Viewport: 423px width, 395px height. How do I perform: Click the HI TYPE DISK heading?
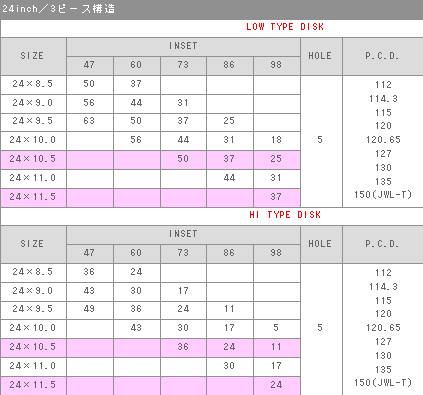(x=285, y=215)
